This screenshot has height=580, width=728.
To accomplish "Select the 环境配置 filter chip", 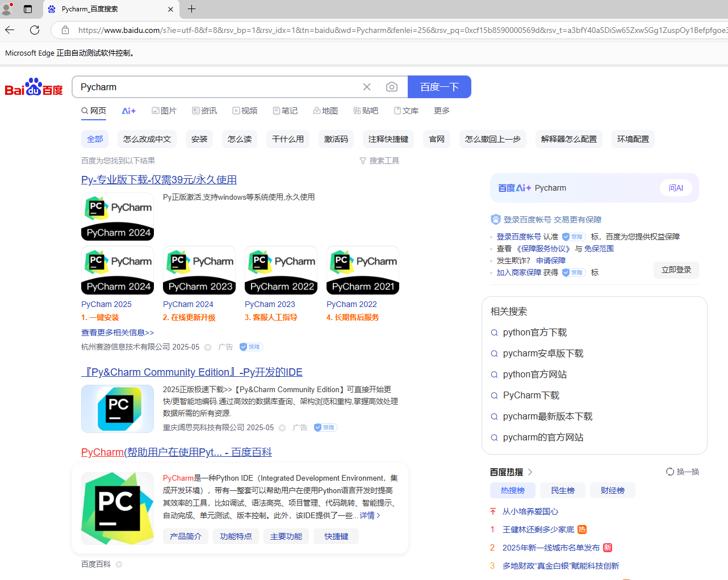I will point(633,139).
